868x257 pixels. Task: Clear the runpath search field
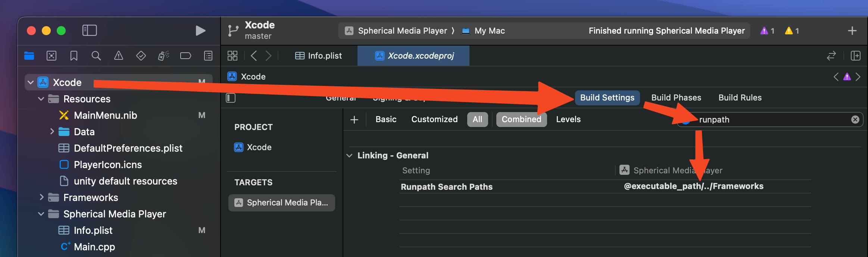pyautogui.click(x=855, y=120)
